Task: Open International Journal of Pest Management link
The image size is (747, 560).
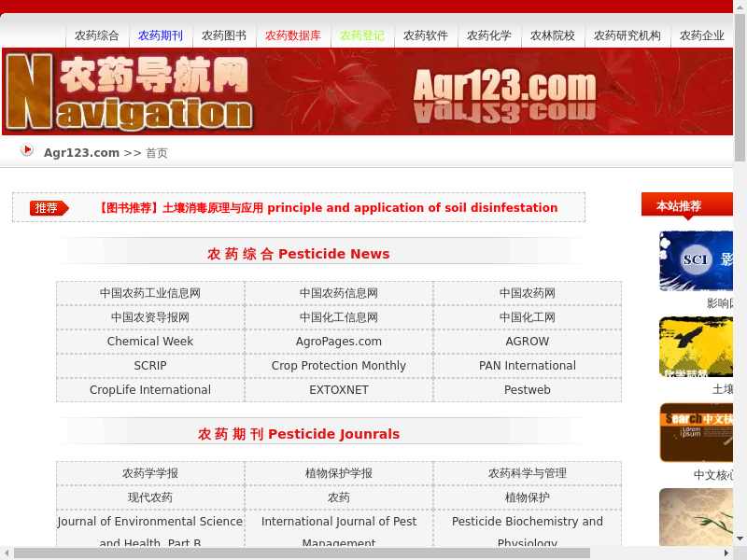Action: click(x=339, y=530)
